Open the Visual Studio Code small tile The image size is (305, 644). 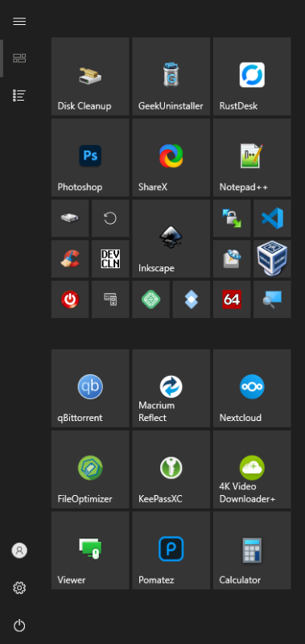[272, 218]
